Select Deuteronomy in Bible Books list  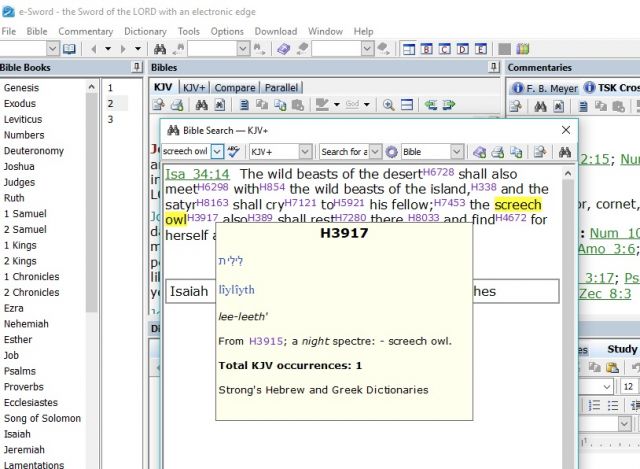coord(34,151)
